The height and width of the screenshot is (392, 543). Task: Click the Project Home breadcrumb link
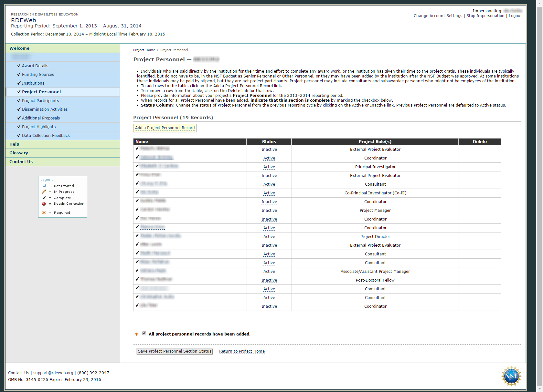pos(144,50)
